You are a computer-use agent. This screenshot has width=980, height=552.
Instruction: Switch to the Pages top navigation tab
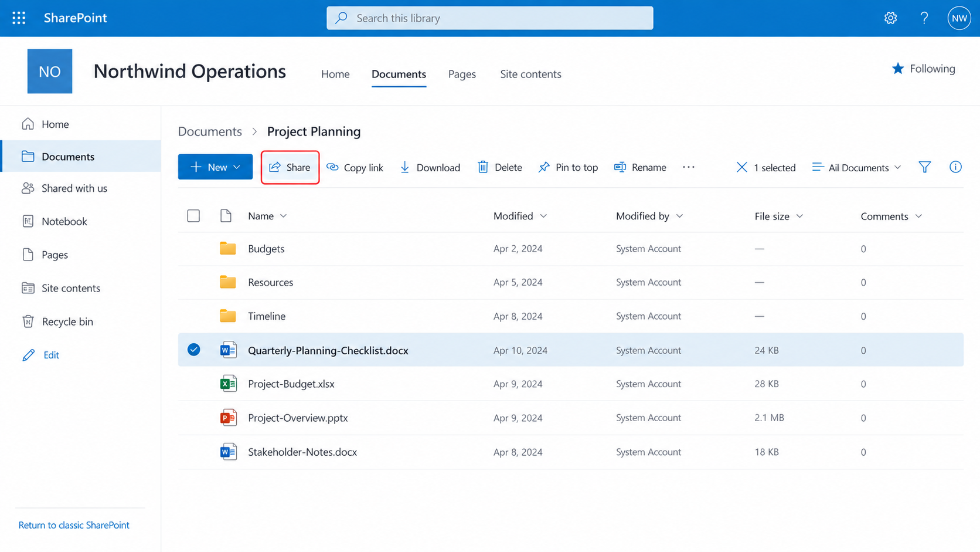462,74
